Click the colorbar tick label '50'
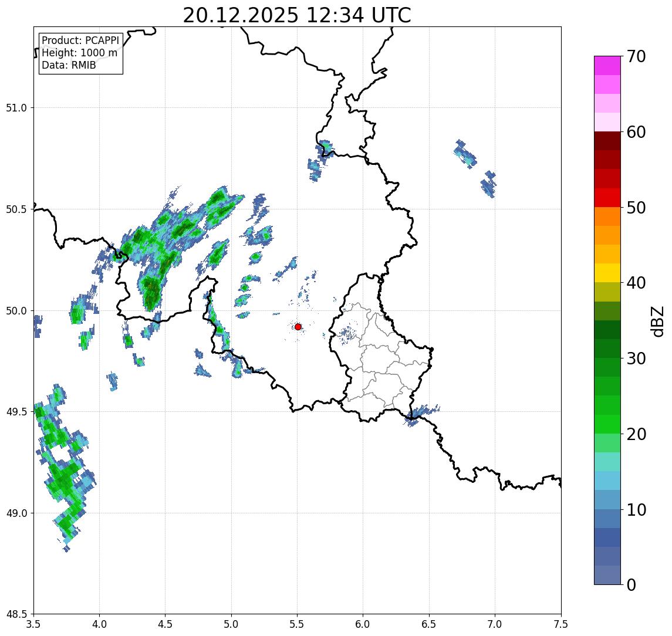Viewport: 672px width, 636px height. click(636, 208)
